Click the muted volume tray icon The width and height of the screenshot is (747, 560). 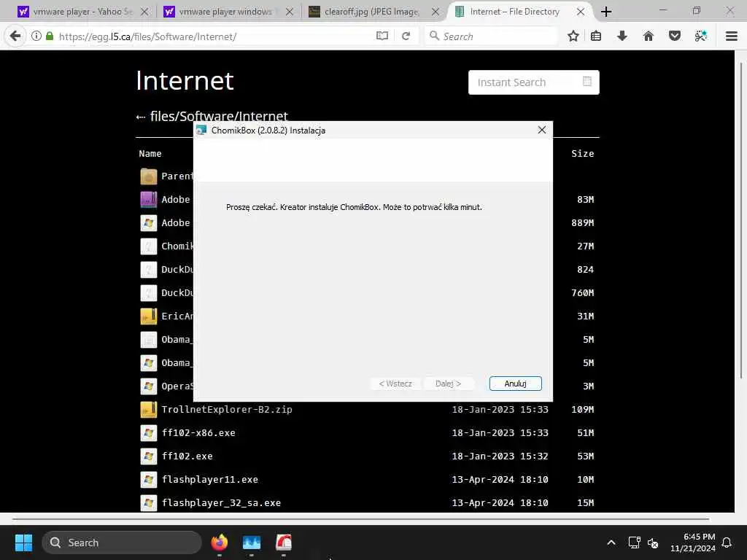coord(653,542)
